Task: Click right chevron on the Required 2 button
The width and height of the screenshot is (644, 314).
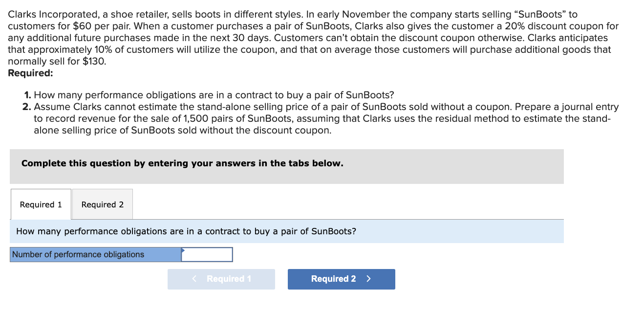Action: pos(369,279)
